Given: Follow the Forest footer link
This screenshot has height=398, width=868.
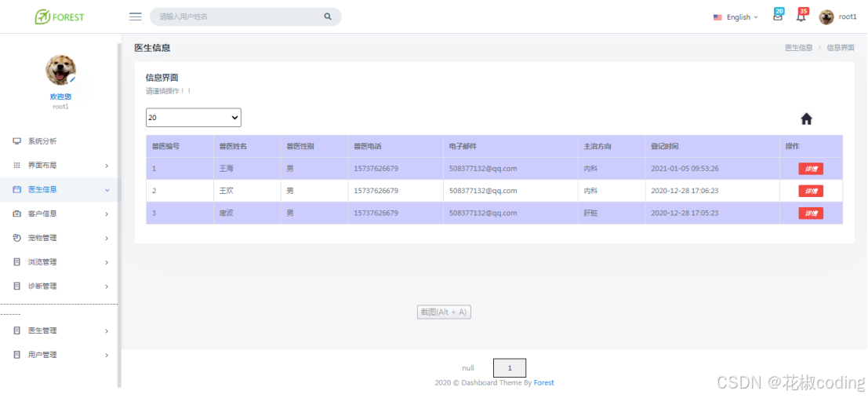Looking at the screenshot, I should [543, 382].
